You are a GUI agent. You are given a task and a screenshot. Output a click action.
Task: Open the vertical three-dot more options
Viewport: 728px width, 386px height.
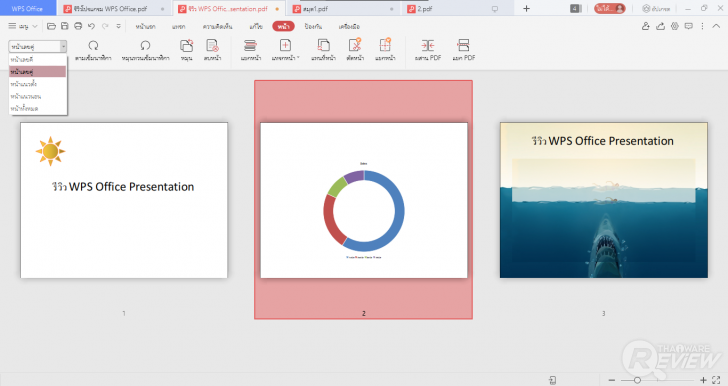702,26
